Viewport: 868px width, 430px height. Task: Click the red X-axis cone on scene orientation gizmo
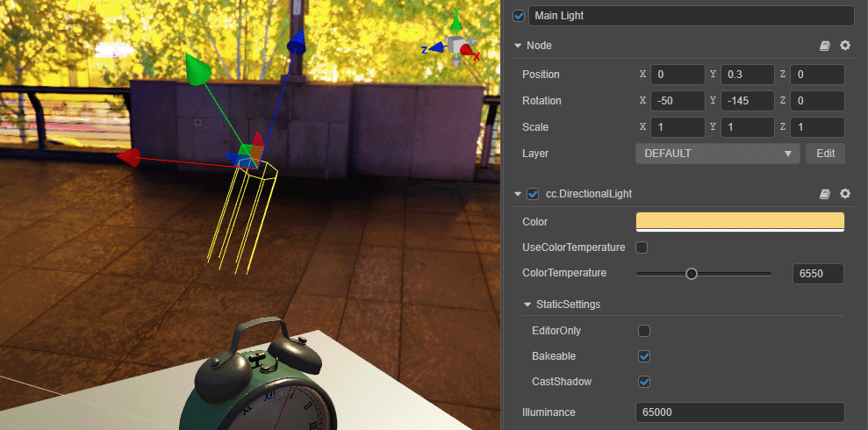click(468, 51)
